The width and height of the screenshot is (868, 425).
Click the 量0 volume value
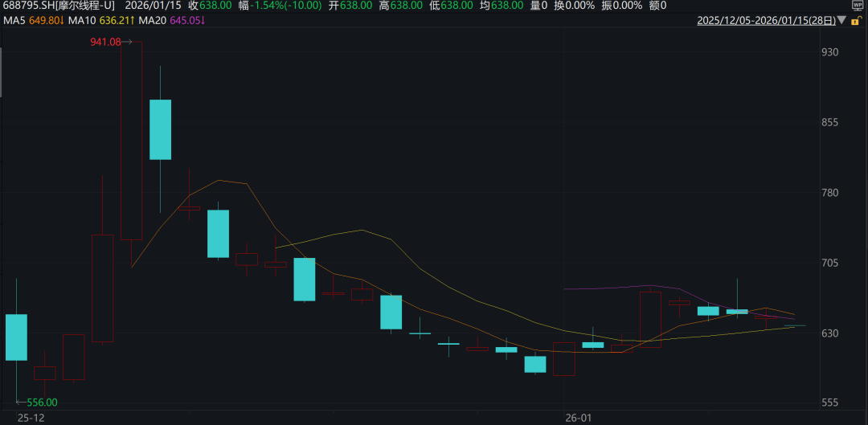click(538, 6)
